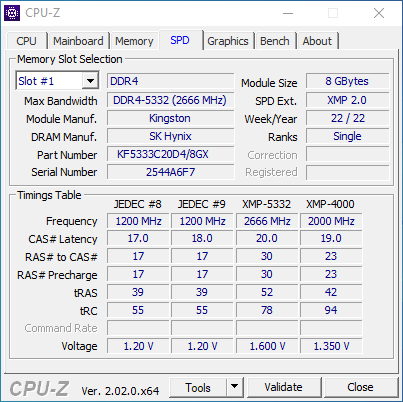403x402 pixels.
Task: Minimize the CPU-Z window
Action: [x=288, y=13]
